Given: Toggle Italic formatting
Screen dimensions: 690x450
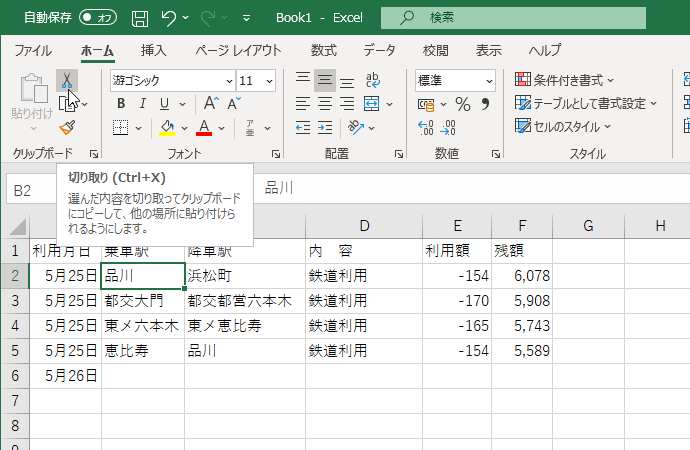Looking at the screenshot, I should pos(143,104).
